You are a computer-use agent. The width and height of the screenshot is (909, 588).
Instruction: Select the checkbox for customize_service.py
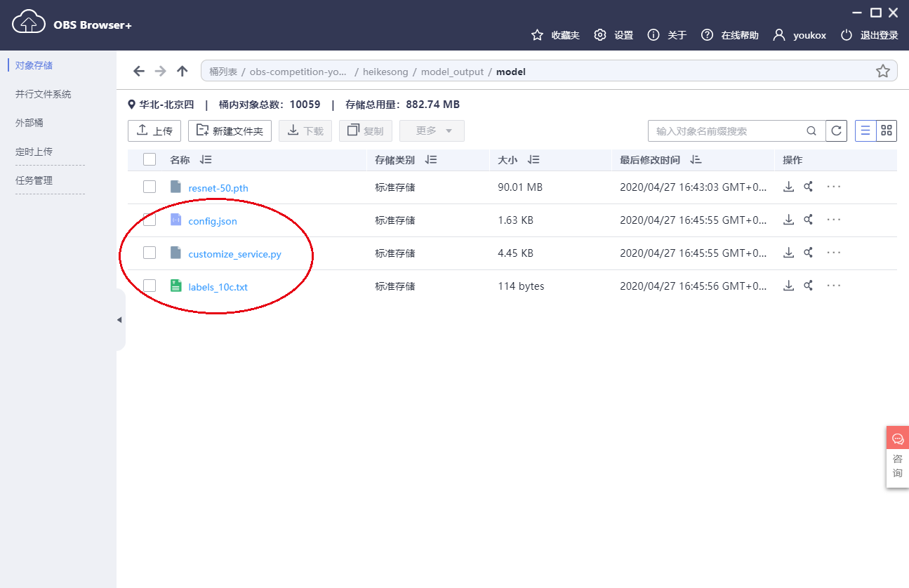[x=150, y=252]
